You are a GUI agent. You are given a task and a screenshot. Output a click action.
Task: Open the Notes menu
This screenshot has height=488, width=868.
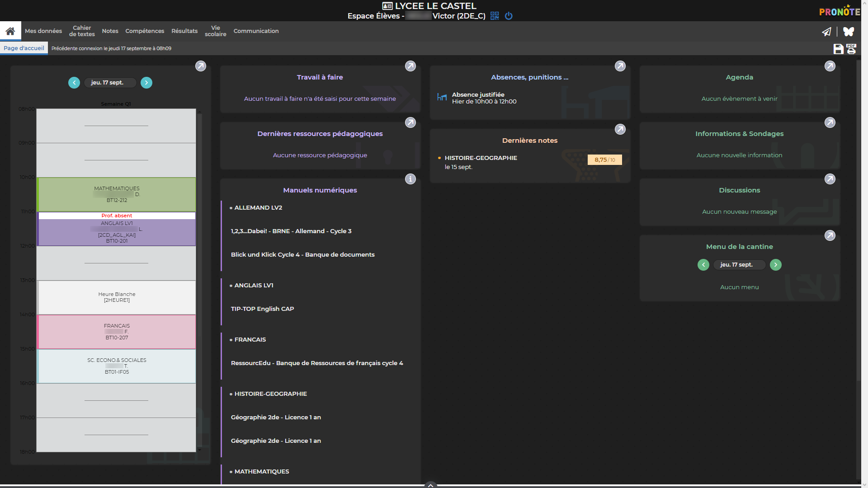[110, 31]
